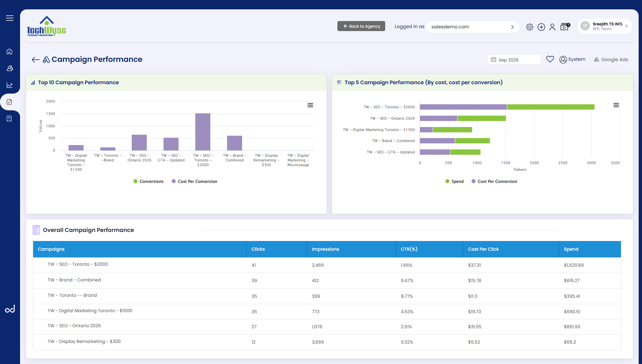Click the TechWyse logo
Image resolution: width=642 pixels, height=364 pixels.
[46, 26]
